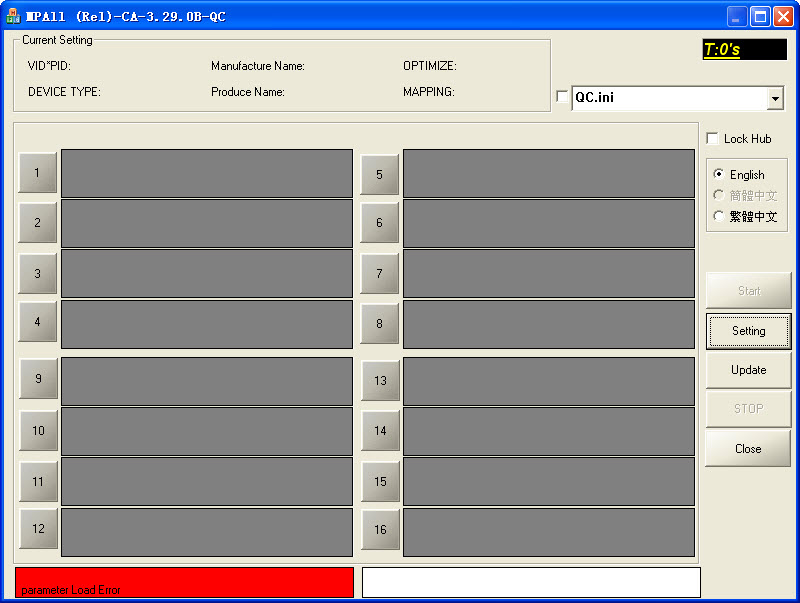Image resolution: width=800 pixels, height=603 pixels.
Task: Click the red parameter Load Error status bar
Action: tap(184, 582)
